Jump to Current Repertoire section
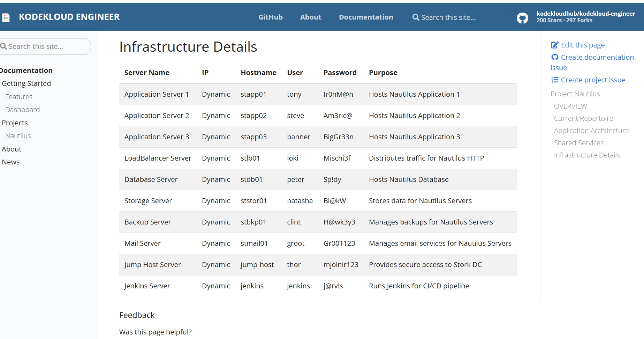This screenshot has width=644, height=339. [x=583, y=118]
